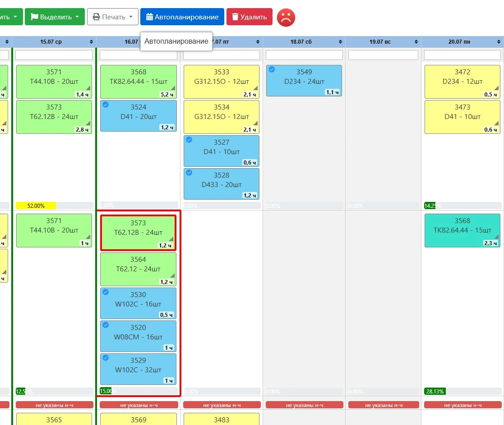Click 'не указаны н-ч' under 15.07 ср

(54, 405)
